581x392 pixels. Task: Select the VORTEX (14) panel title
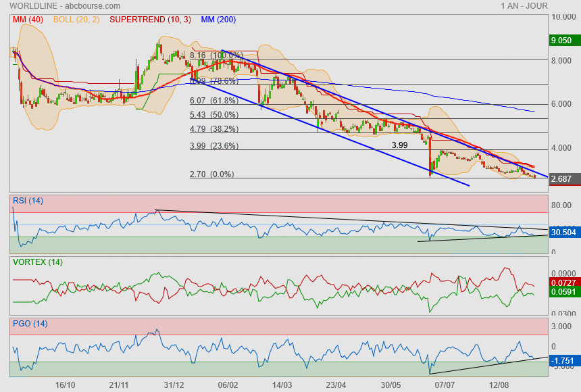pos(37,262)
